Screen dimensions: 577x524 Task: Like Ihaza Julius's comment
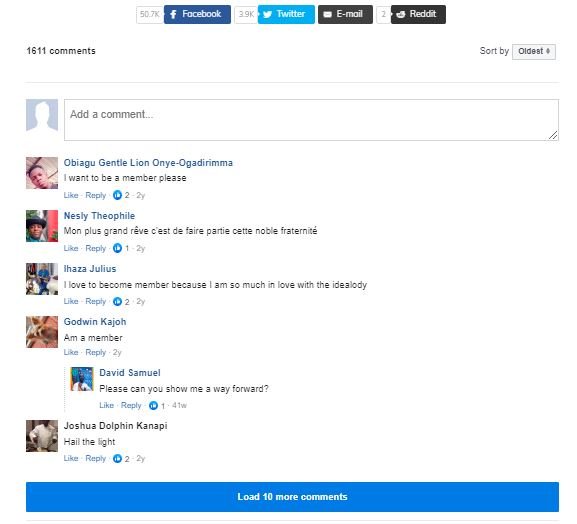71,301
